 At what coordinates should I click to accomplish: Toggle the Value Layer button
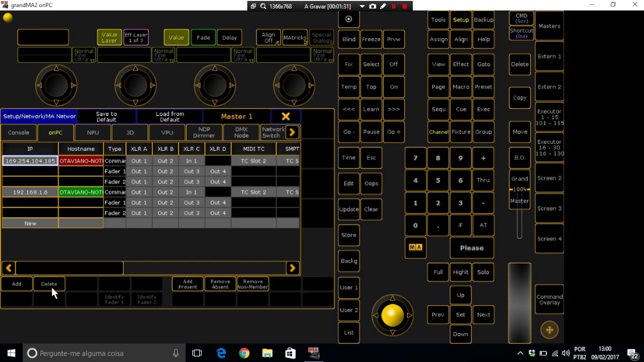pos(109,38)
